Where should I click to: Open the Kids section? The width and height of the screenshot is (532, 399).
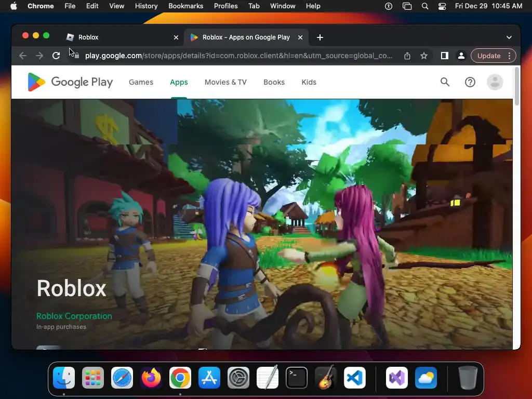(309, 82)
